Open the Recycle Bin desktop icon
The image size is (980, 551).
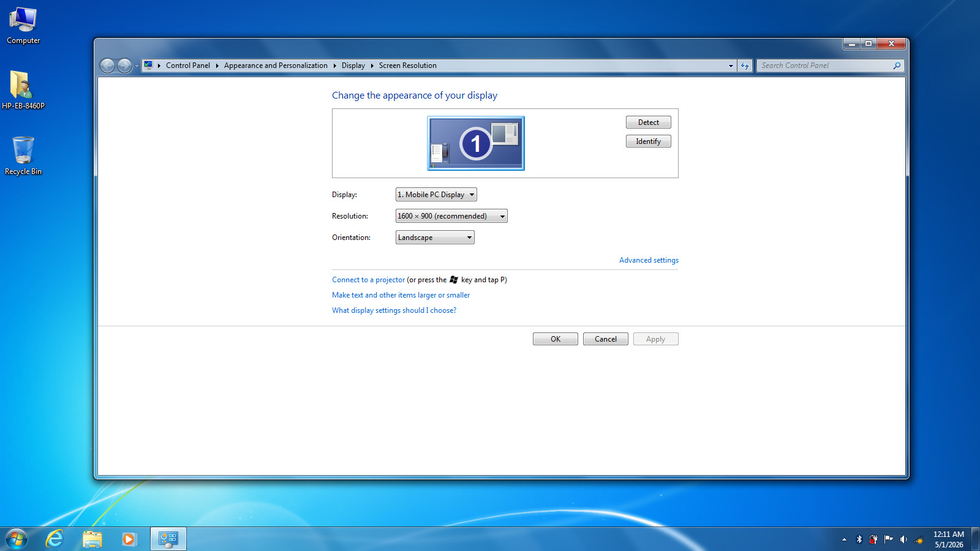coord(23,156)
